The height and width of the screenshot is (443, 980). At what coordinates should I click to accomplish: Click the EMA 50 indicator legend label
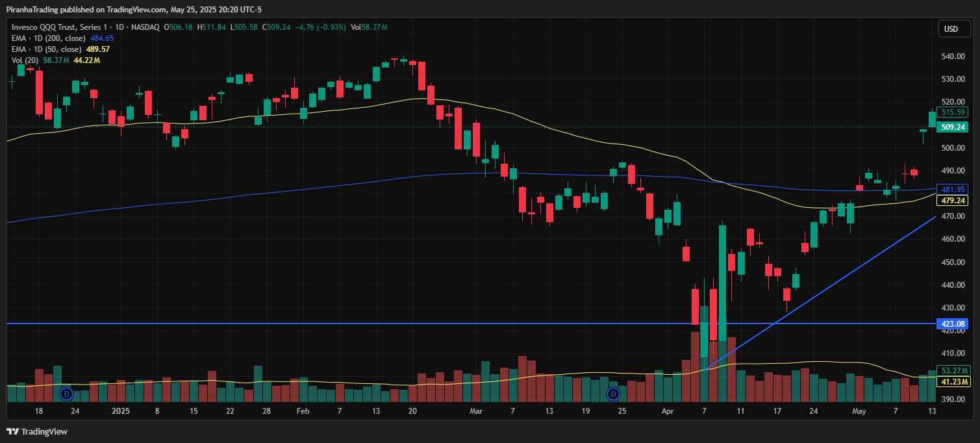tap(47, 49)
